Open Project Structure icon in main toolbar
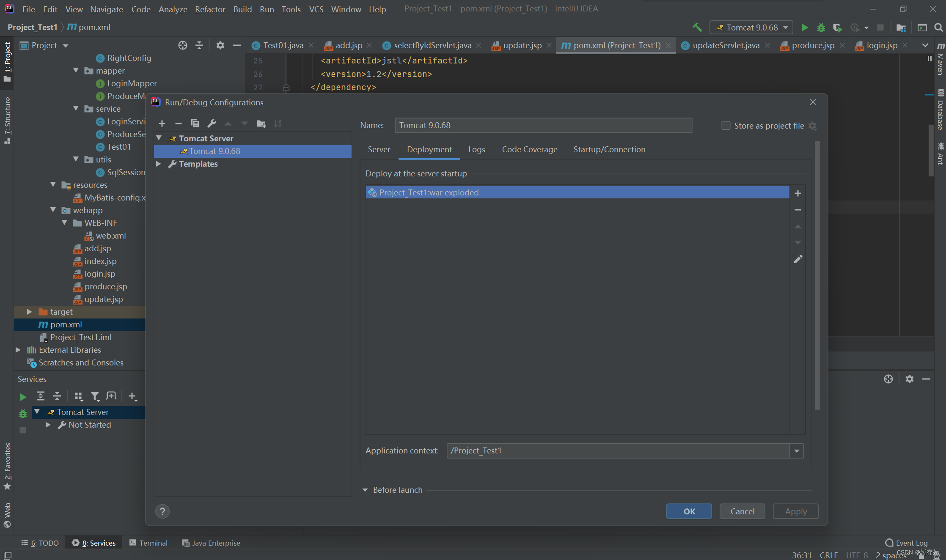This screenshot has height=560, width=946. [x=901, y=27]
